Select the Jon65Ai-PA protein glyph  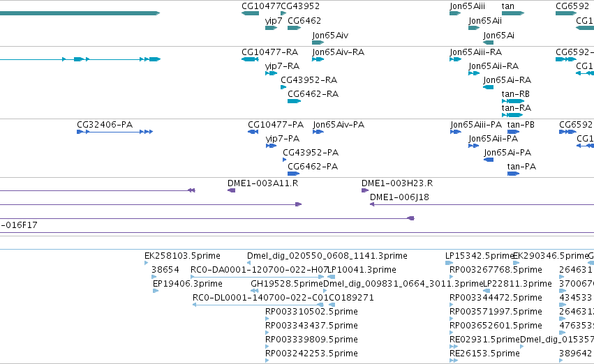tap(489, 160)
